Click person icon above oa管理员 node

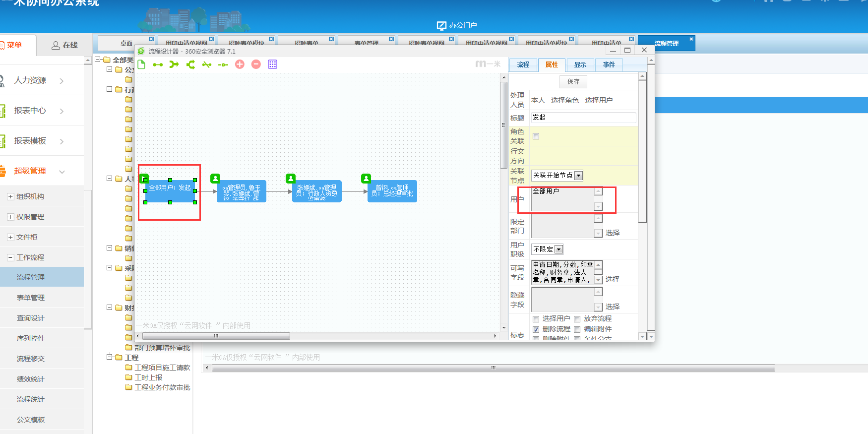[x=215, y=178]
